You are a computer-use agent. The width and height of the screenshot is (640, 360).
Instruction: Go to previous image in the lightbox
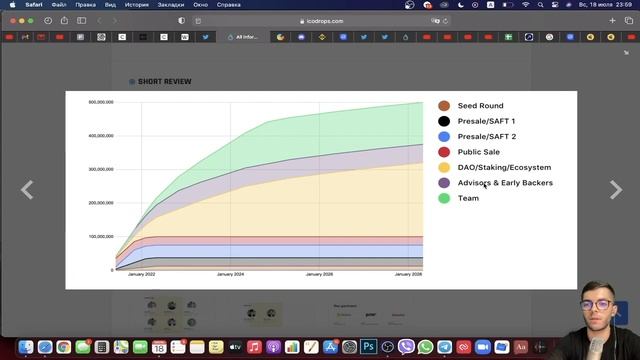coord(27,190)
